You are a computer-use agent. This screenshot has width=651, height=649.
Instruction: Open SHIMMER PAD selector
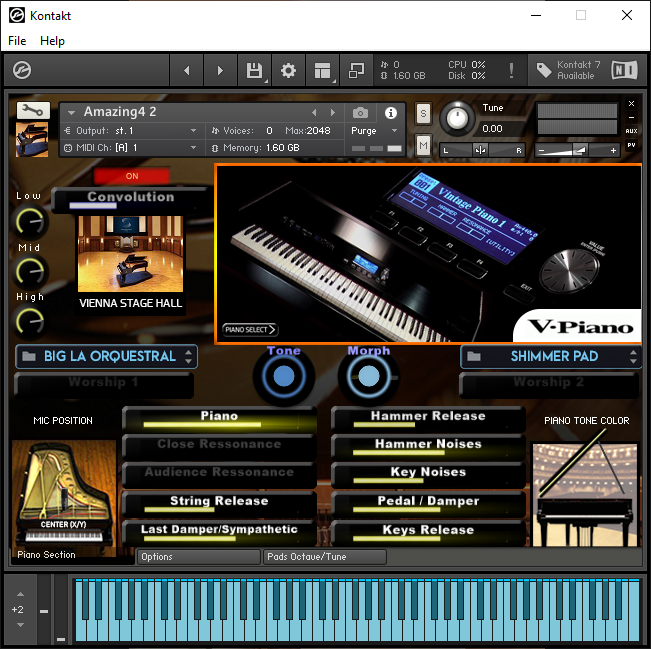click(x=551, y=356)
